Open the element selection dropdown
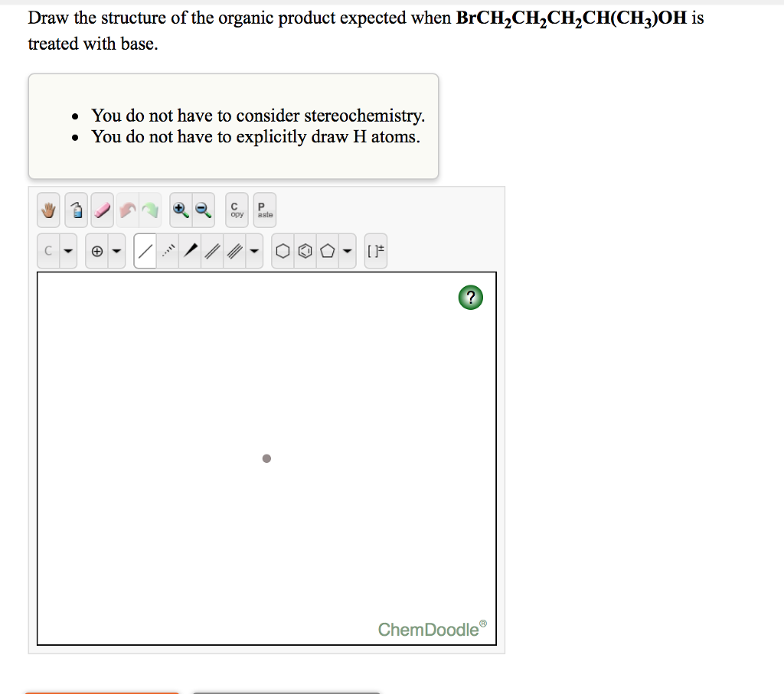Image resolution: width=784 pixels, height=694 pixels. click(67, 250)
